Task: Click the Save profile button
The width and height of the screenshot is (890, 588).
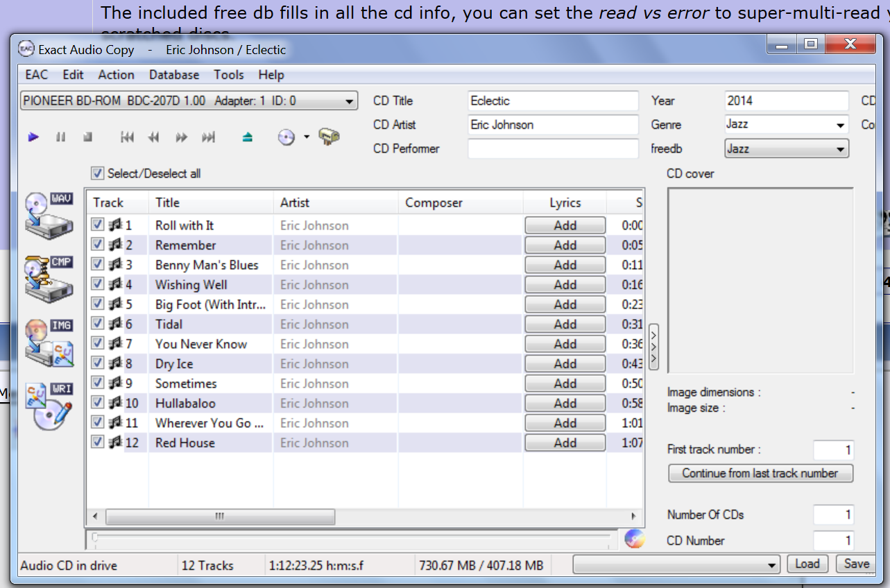Action: [x=855, y=564]
